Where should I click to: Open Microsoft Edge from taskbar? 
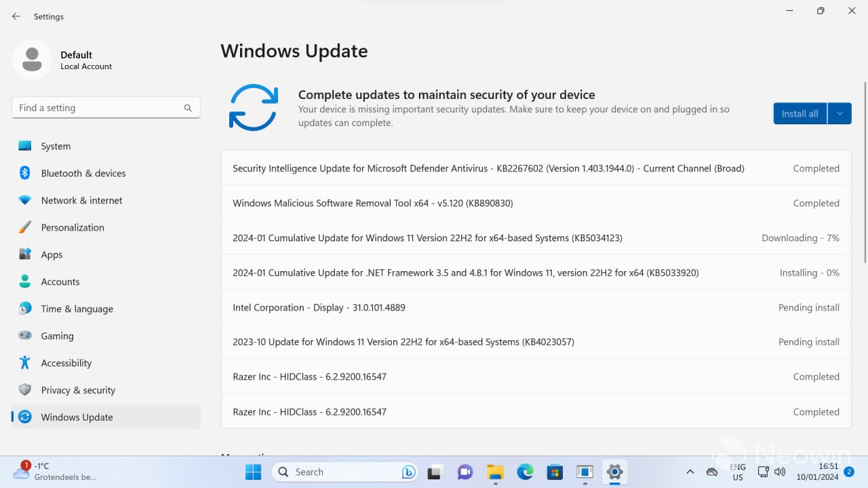point(525,472)
